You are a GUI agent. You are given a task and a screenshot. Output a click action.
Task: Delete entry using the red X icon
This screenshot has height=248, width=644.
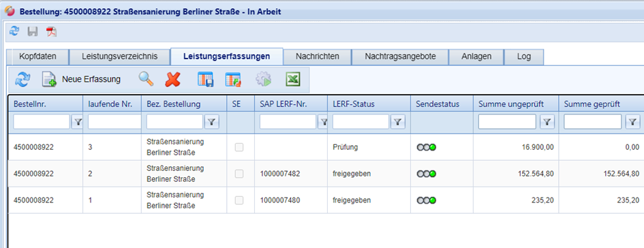(x=172, y=79)
